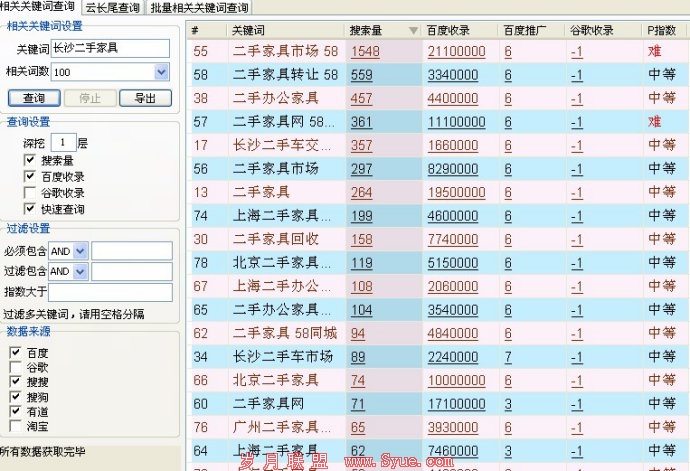Image resolution: width=690 pixels, height=471 pixels.
Task: Click the 关键词 input field
Action: tap(111, 49)
